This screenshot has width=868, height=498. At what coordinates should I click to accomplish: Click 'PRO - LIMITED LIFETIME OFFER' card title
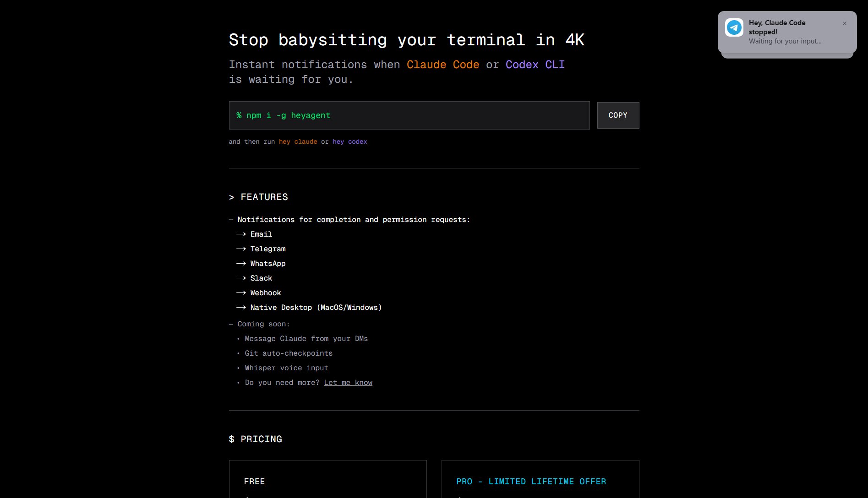point(531,482)
